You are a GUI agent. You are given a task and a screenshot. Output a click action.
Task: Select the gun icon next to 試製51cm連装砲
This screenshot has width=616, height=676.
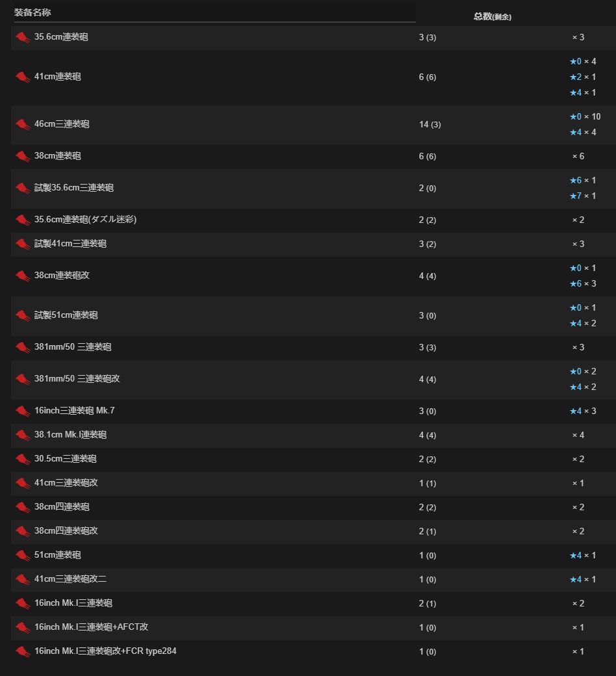point(23,316)
